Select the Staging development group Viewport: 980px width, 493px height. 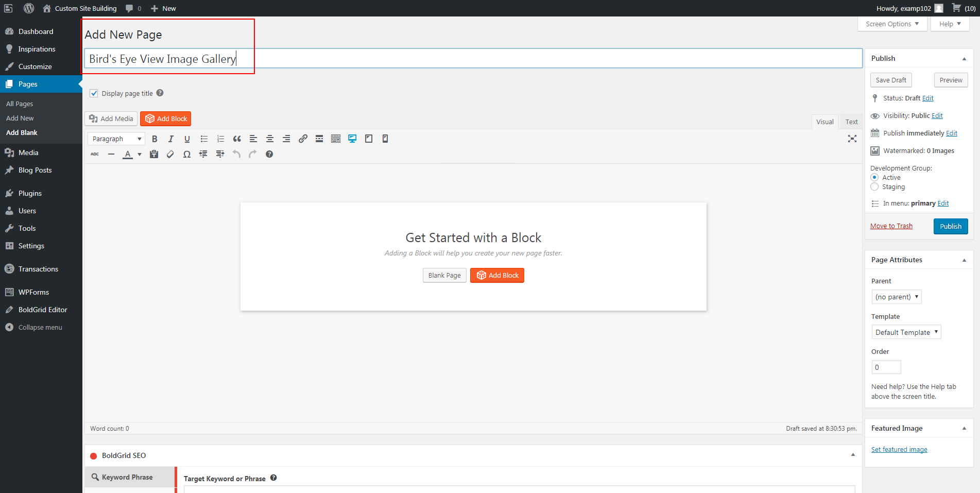pyautogui.click(x=874, y=186)
